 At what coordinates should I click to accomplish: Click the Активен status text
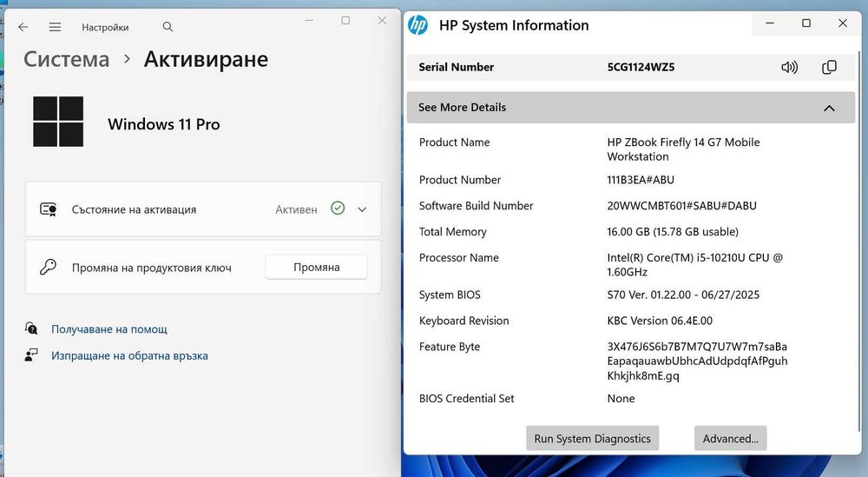coord(296,209)
